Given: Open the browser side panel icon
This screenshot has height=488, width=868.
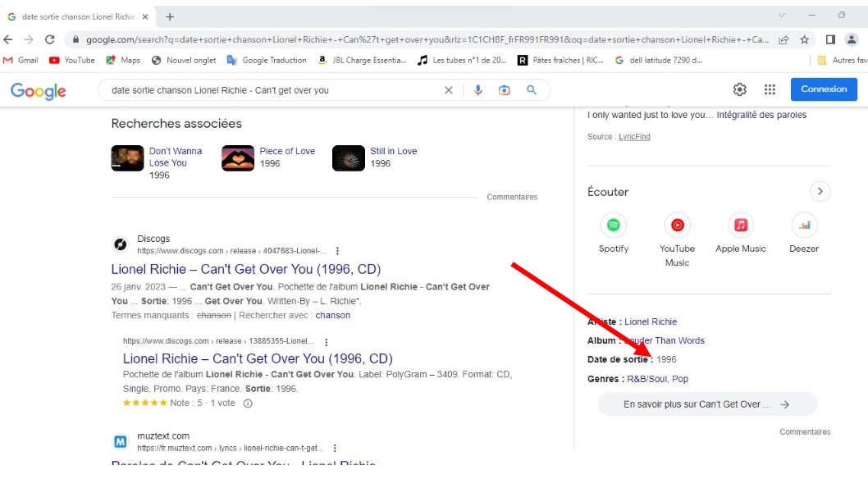Looking at the screenshot, I should (x=830, y=39).
